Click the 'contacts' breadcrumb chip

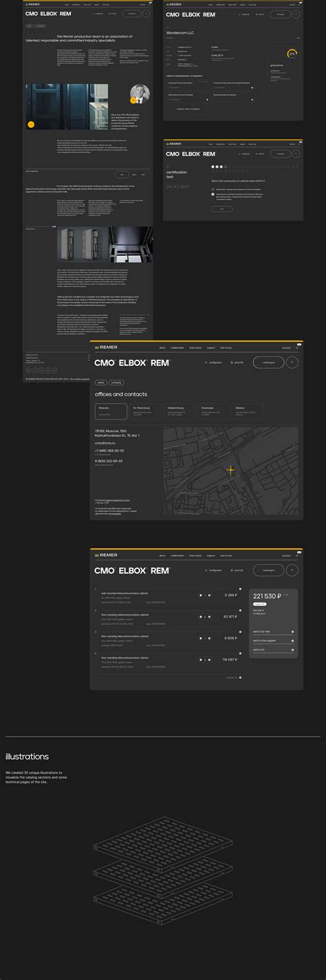point(116,382)
